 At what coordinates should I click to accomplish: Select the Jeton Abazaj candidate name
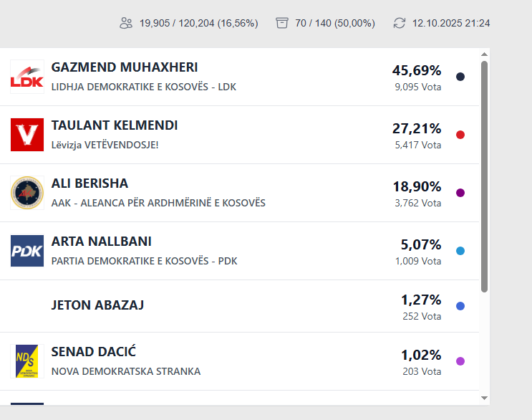tap(98, 305)
